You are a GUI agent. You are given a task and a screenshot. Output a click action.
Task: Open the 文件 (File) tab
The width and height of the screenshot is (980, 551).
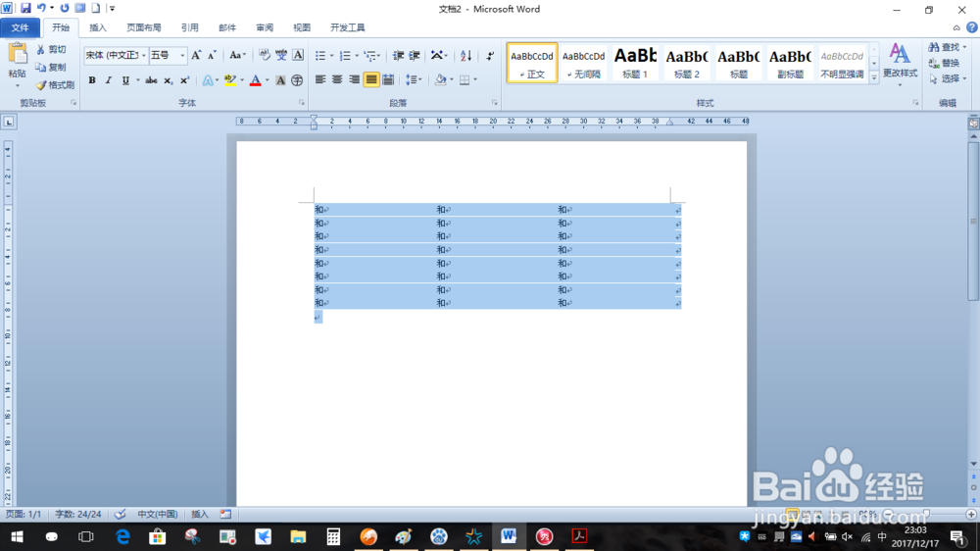pyautogui.click(x=20, y=27)
